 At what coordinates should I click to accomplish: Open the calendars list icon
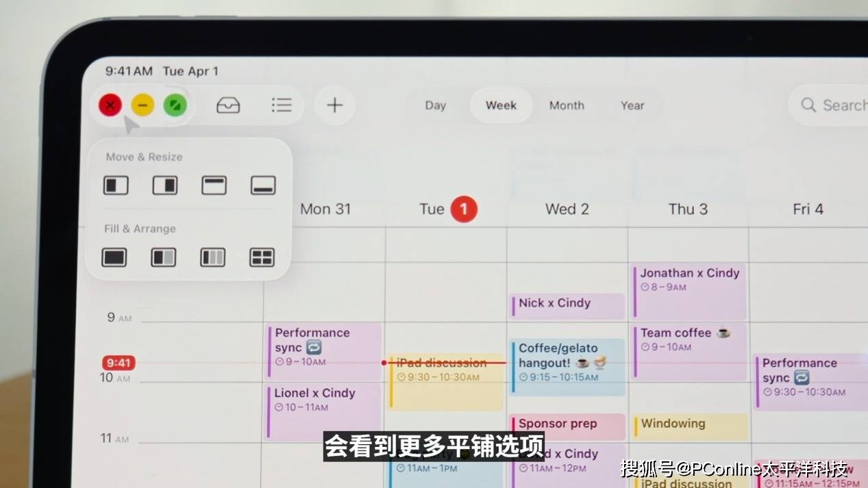pos(281,105)
